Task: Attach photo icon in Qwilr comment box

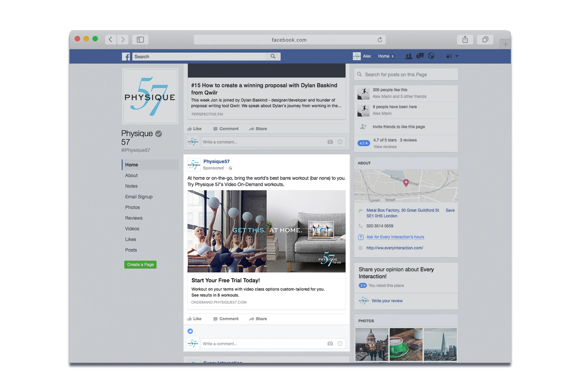Action: 330,142
